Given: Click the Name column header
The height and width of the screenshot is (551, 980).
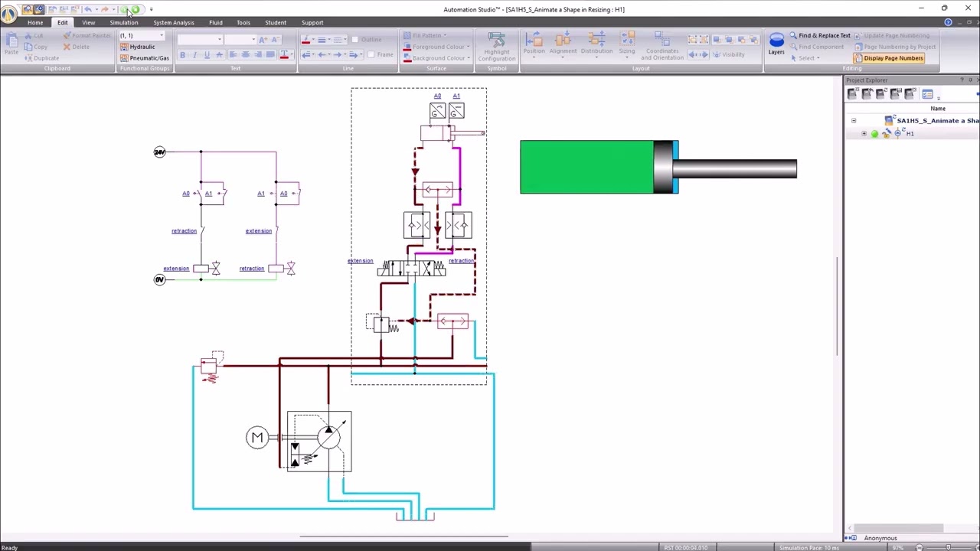Looking at the screenshot, I should [938, 109].
